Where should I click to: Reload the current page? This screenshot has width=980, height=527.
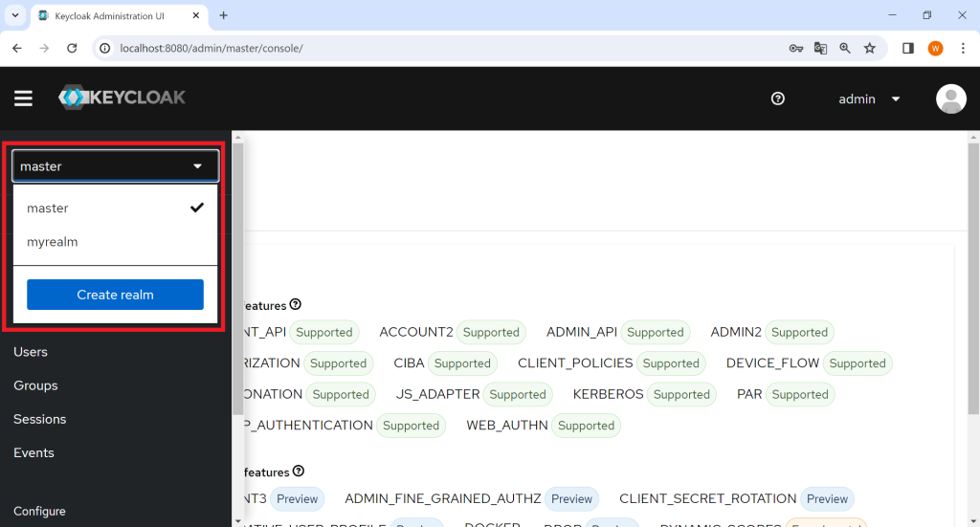point(72,48)
